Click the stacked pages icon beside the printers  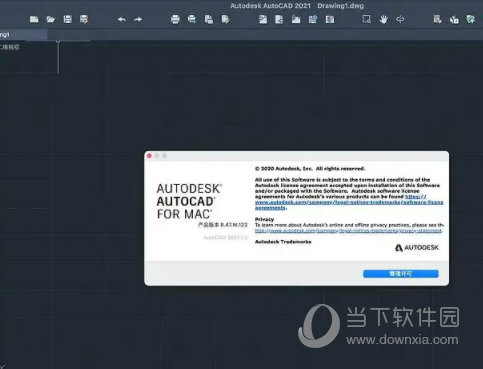click(209, 19)
